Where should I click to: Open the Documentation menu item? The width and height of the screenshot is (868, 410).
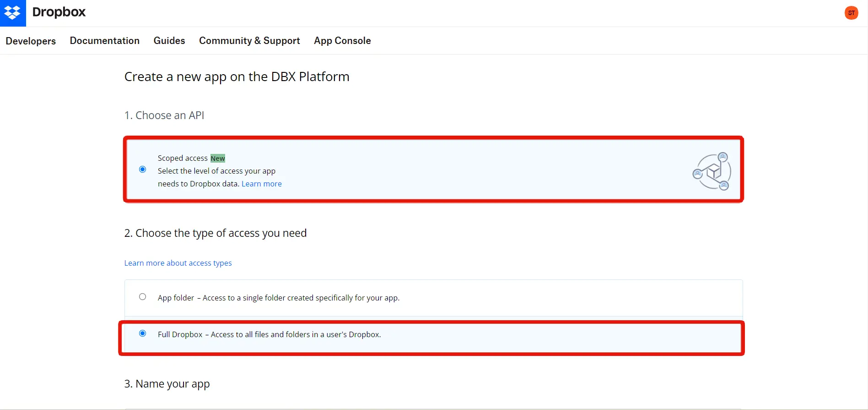point(105,40)
